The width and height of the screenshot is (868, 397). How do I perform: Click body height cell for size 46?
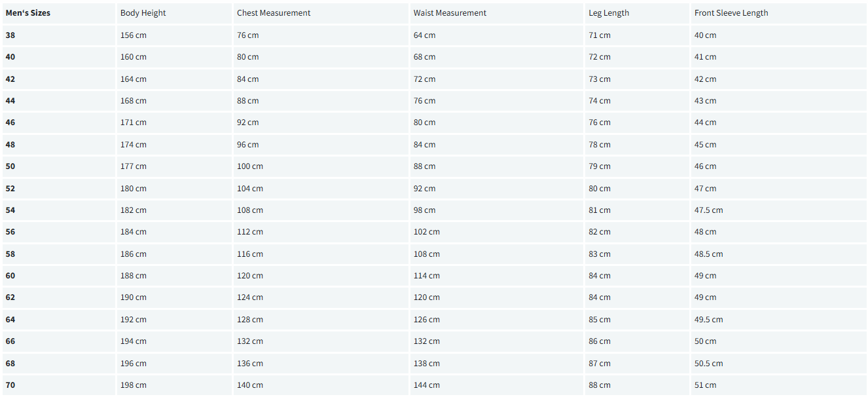click(x=134, y=123)
